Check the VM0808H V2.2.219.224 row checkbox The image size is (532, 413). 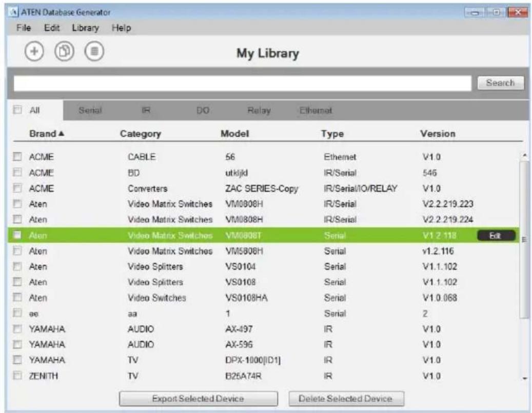click(17, 219)
